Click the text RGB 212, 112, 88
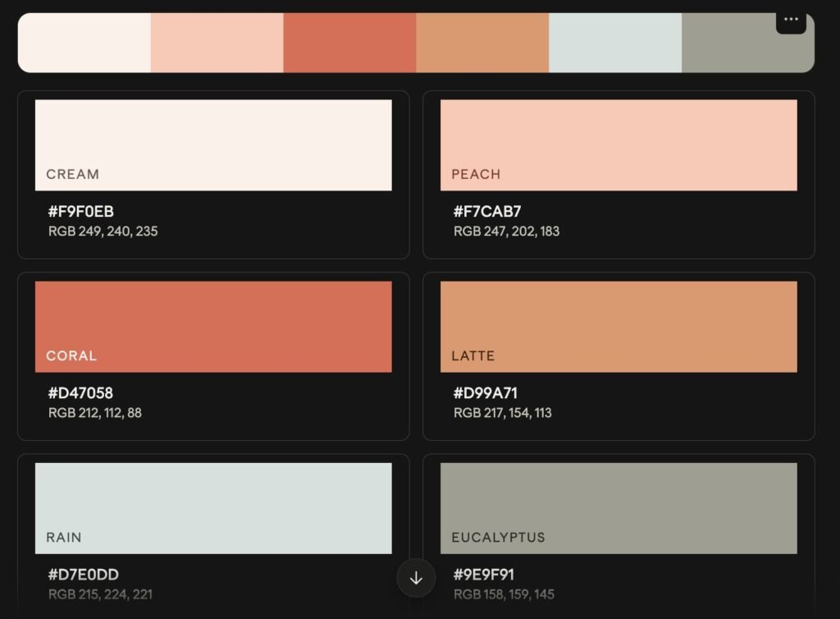Image resolution: width=840 pixels, height=619 pixels. click(x=95, y=413)
